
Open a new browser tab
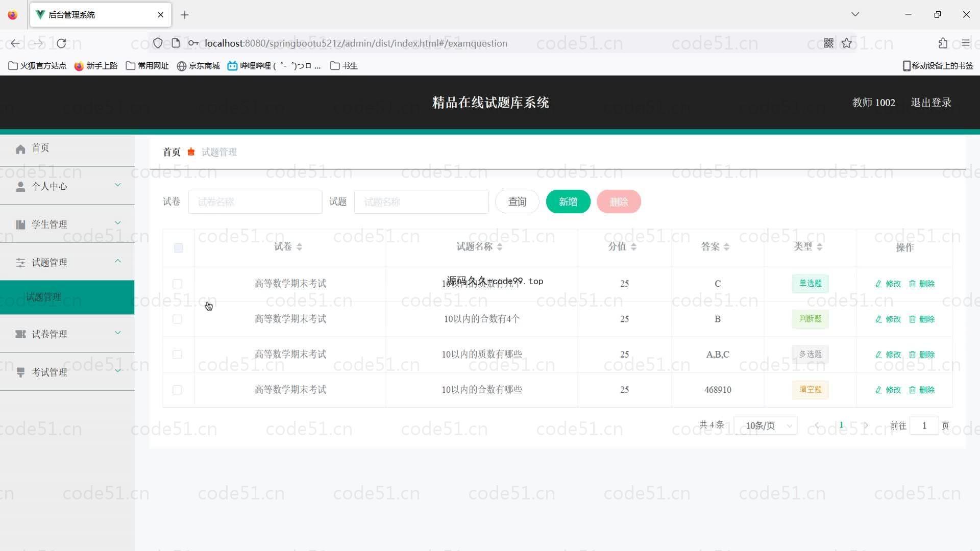pos(185,15)
